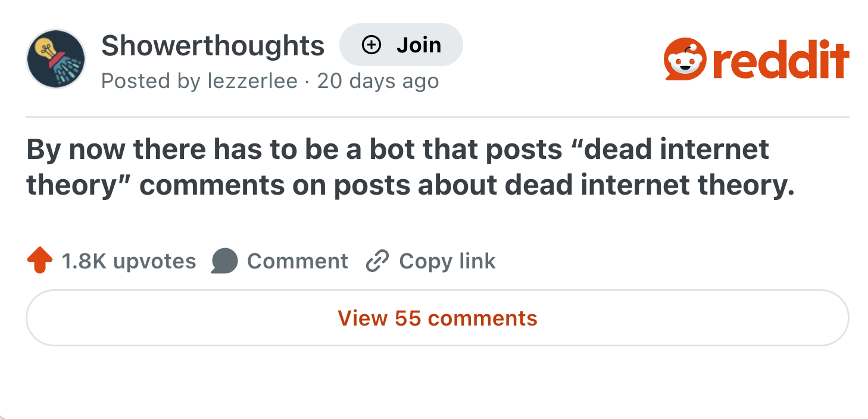868x419 pixels.
Task: Click the speech bubble comment icon
Action: pos(224,261)
